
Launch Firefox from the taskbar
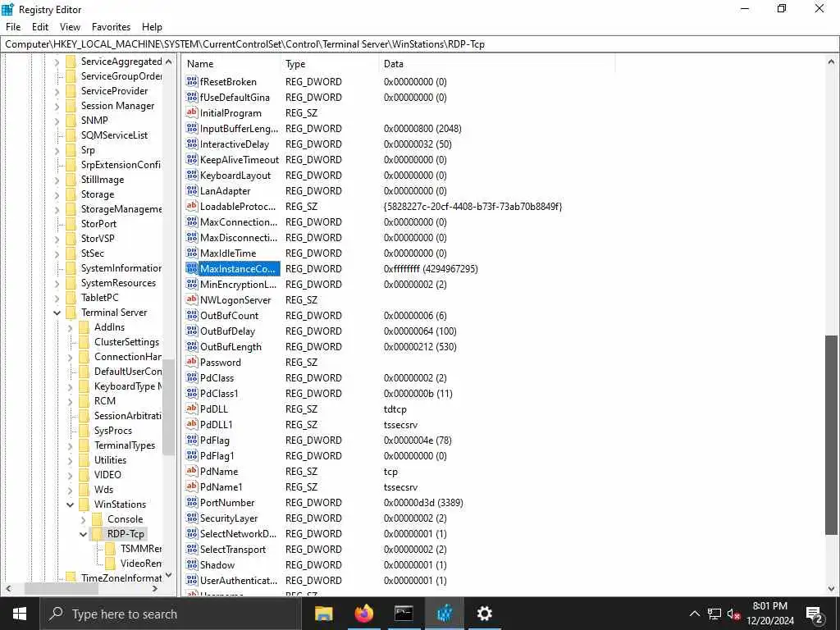click(363, 614)
